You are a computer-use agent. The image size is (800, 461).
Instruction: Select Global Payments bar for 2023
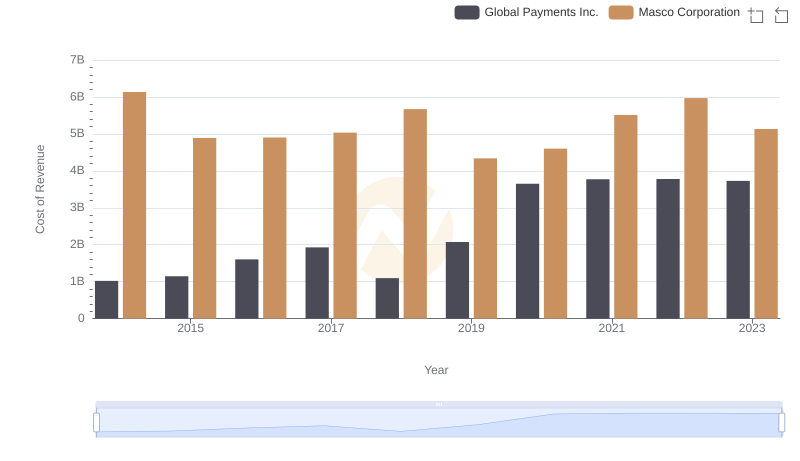coord(738,250)
